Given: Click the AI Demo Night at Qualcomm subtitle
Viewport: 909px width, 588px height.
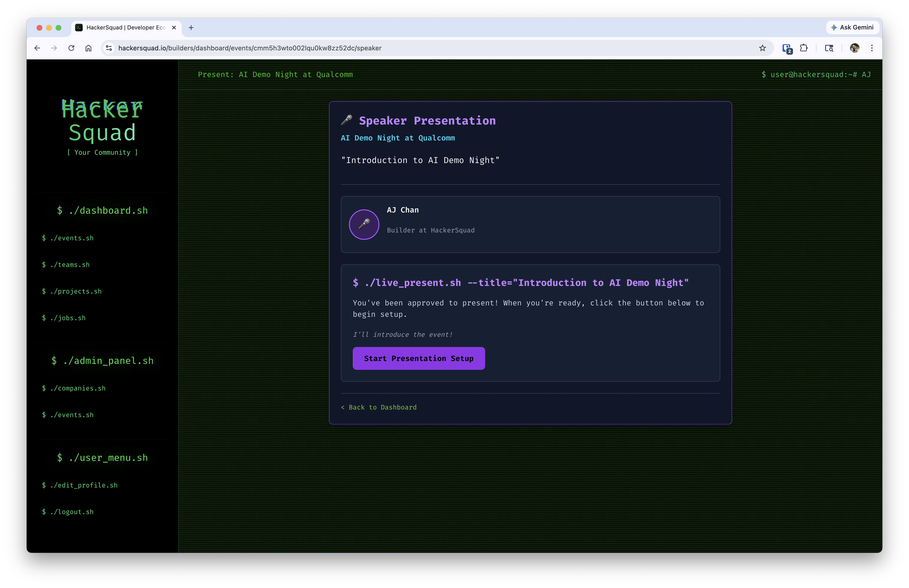Looking at the screenshot, I should (398, 138).
